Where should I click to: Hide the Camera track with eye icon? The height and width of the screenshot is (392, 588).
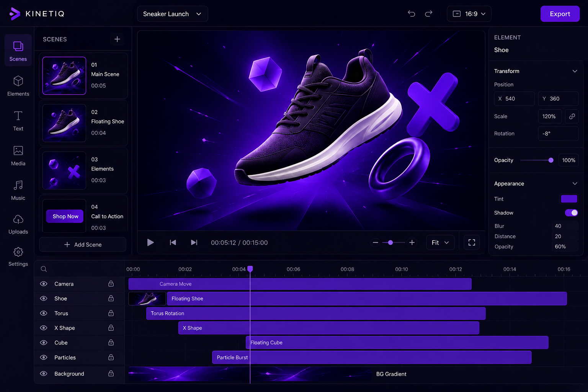click(44, 284)
